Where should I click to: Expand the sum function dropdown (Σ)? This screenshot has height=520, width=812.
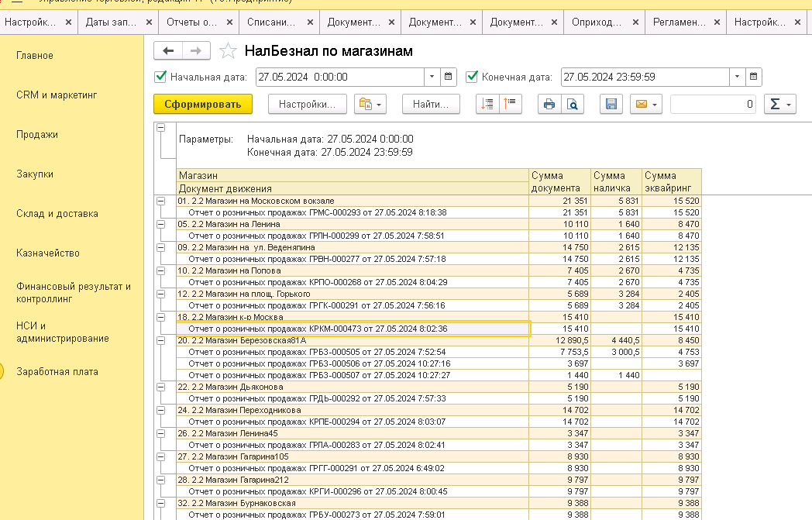coord(779,104)
